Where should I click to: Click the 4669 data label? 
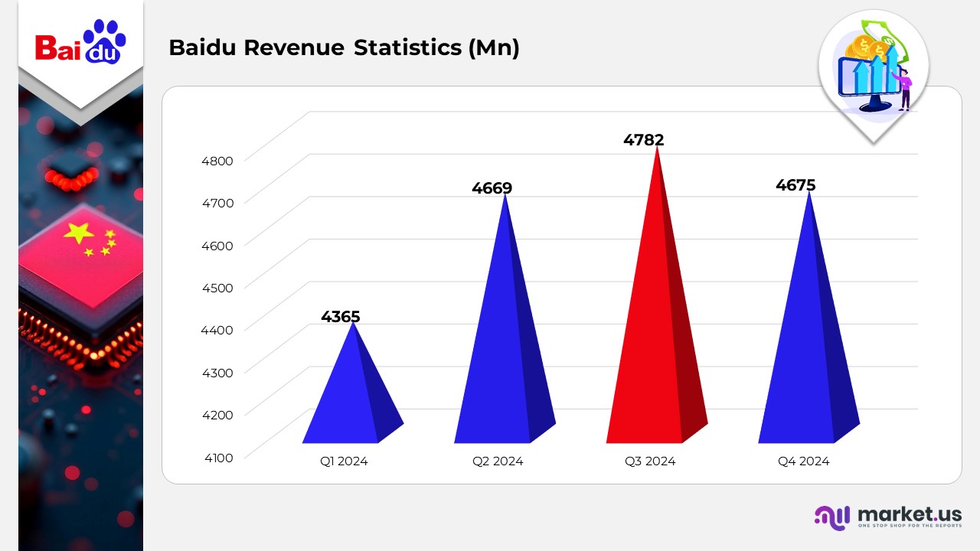click(492, 188)
